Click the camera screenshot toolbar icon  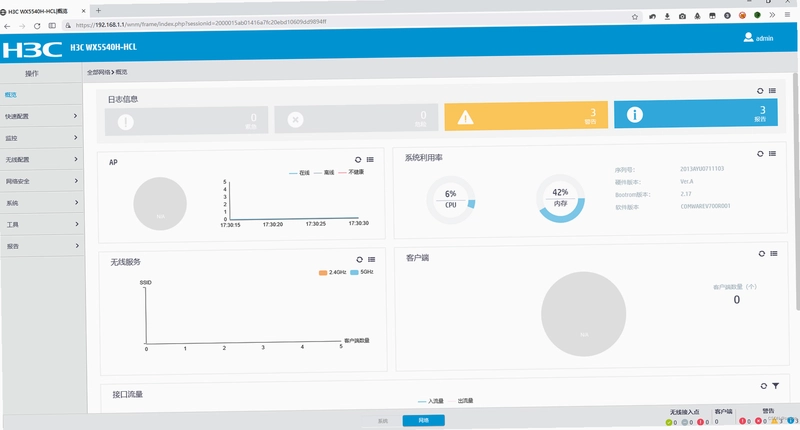[682, 16]
